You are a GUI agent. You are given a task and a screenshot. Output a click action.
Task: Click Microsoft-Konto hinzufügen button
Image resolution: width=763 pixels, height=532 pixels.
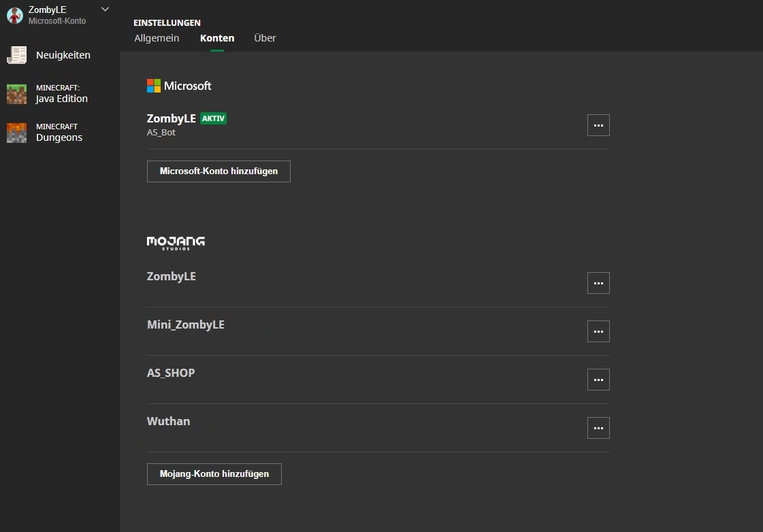(218, 171)
